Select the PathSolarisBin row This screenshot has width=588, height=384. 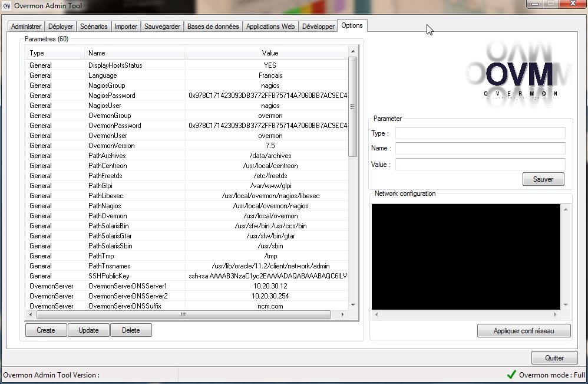pyautogui.click(x=187, y=225)
